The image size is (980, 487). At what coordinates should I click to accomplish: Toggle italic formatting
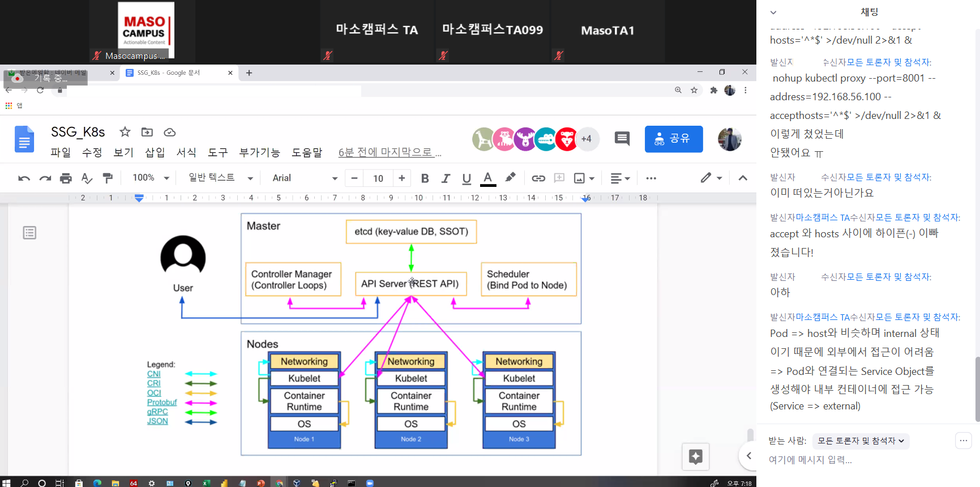[x=446, y=178]
